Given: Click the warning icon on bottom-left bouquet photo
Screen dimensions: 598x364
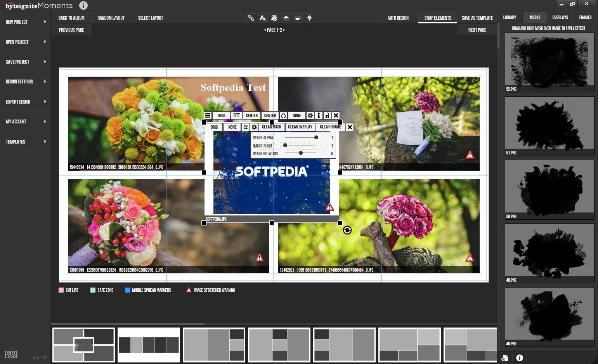Looking at the screenshot, I should (x=260, y=258).
